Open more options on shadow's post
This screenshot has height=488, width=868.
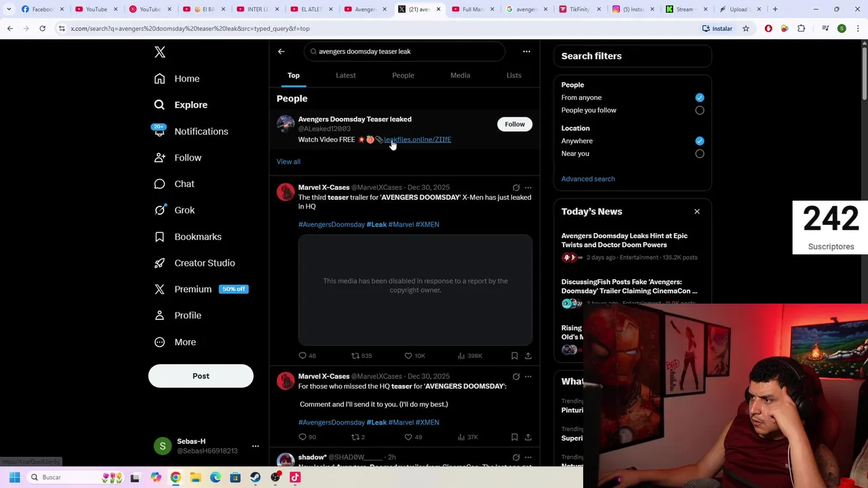528,457
